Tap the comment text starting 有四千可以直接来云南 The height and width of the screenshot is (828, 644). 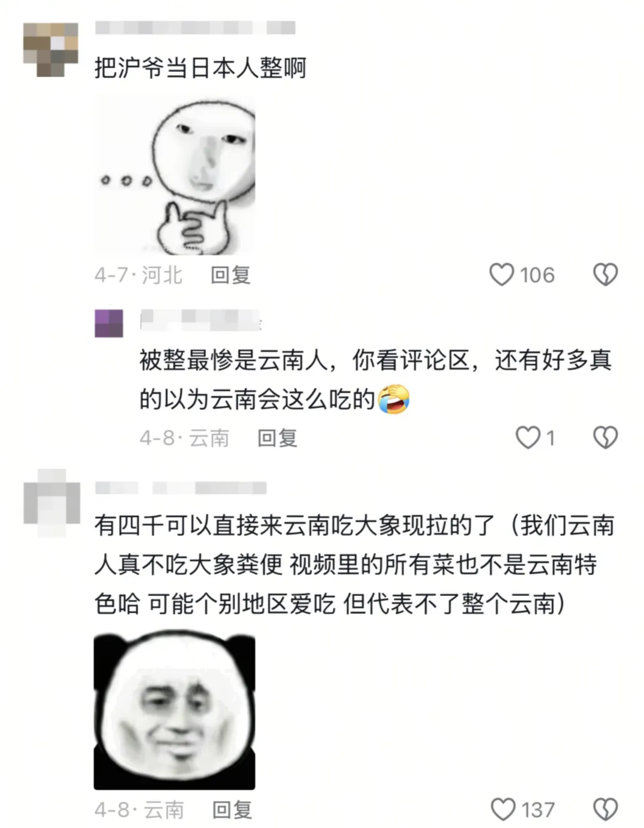click(354, 564)
